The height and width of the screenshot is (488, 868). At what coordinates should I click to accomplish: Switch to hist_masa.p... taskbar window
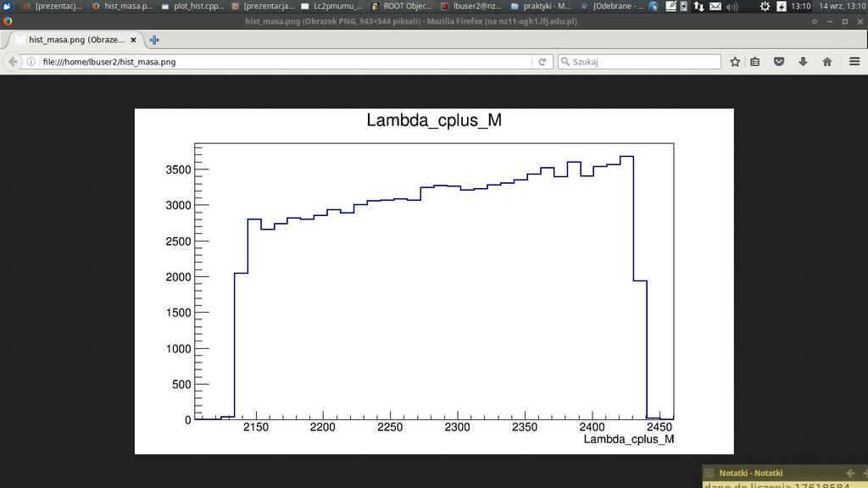click(122, 6)
